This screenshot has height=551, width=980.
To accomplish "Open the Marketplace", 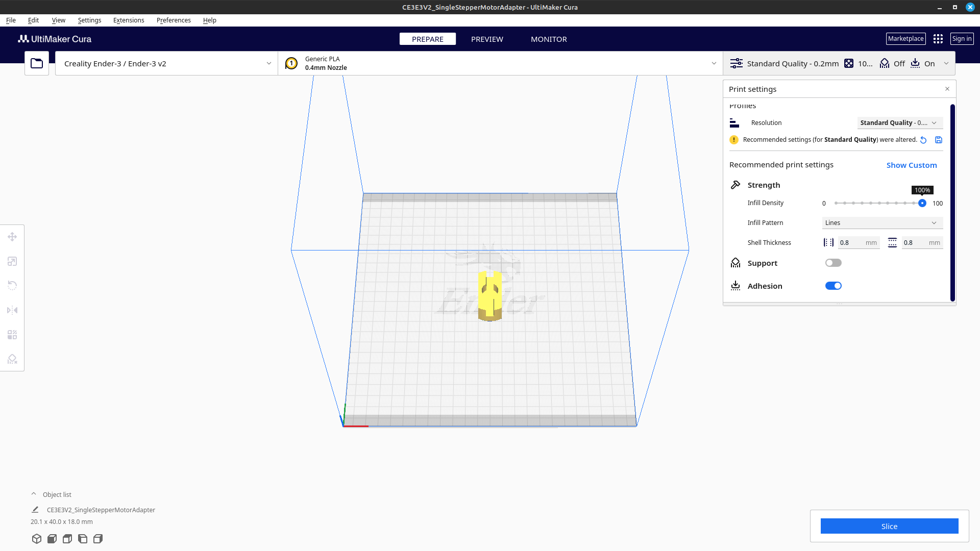I will pos(905,39).
